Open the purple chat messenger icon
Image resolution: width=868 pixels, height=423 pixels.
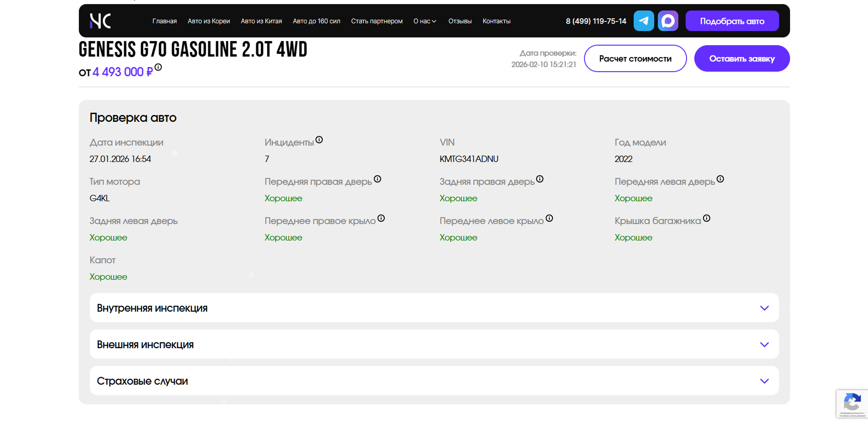(668, 21)
